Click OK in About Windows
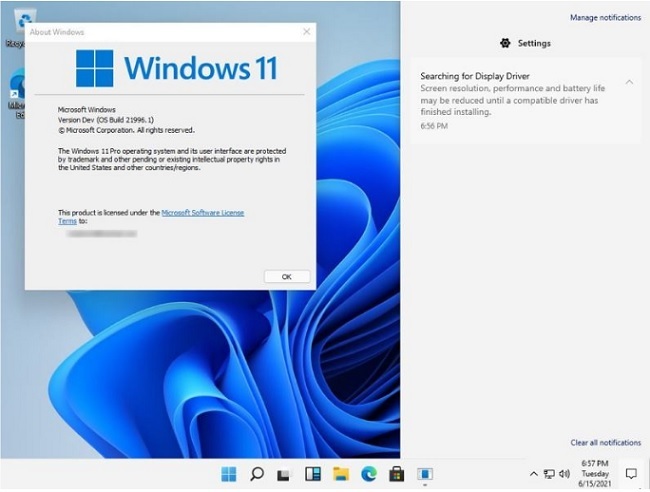 (x=287, y=276)
